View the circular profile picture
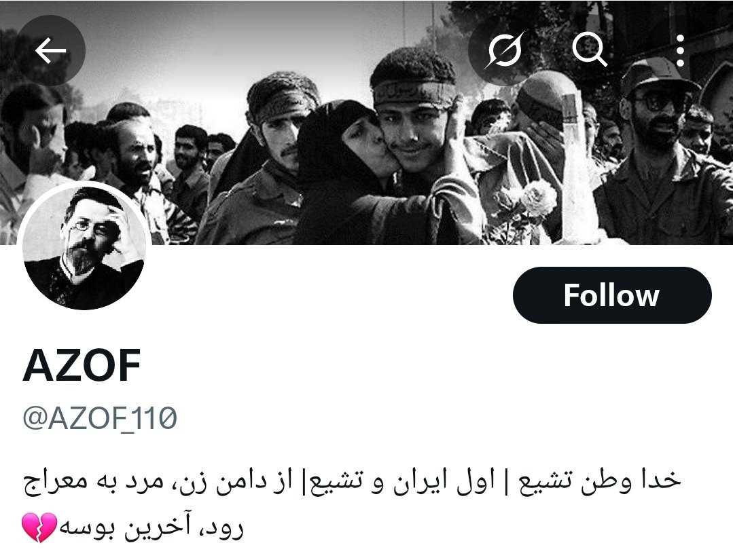733x560 pixels. [84, 248]
